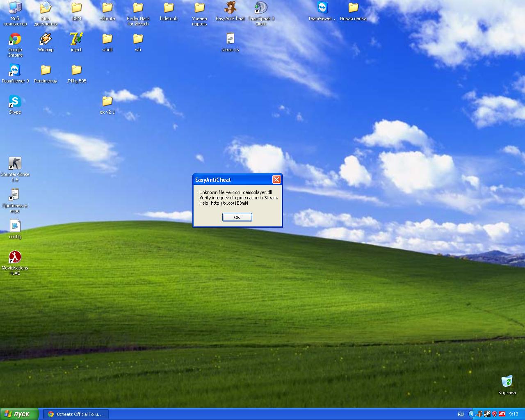Select the vkbrute folder icon
525x420 pixels.
click(x=107, y=11)
